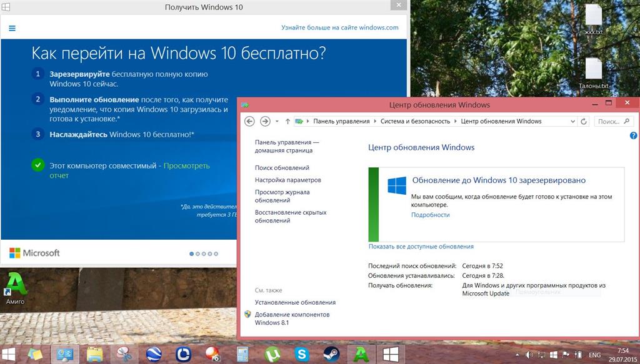
Task: Open 'Настройка параметров' in the sidebar
Action: tap(287, 180)
